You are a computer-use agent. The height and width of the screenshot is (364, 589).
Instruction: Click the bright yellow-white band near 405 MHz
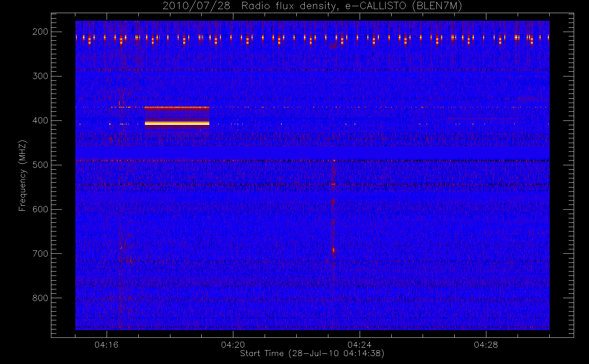pos(177,123)
